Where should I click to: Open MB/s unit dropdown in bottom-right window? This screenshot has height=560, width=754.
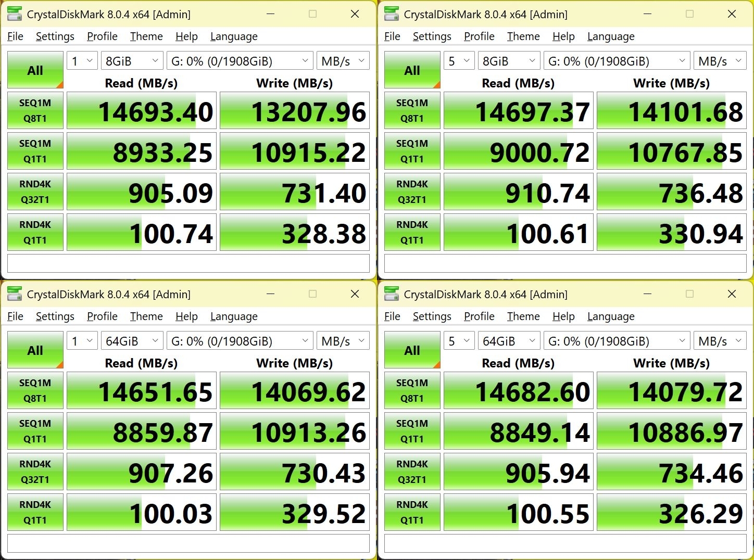point(720,341)
